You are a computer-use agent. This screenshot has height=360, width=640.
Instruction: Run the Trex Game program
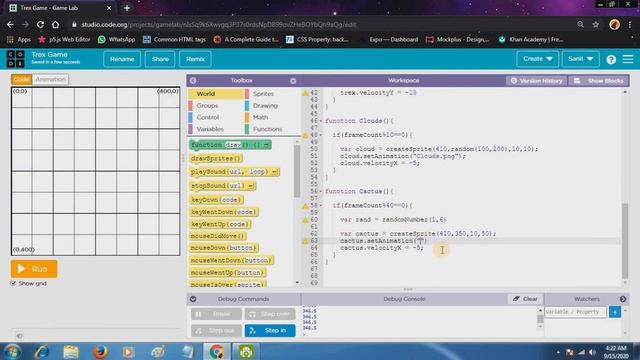(34, 269)
